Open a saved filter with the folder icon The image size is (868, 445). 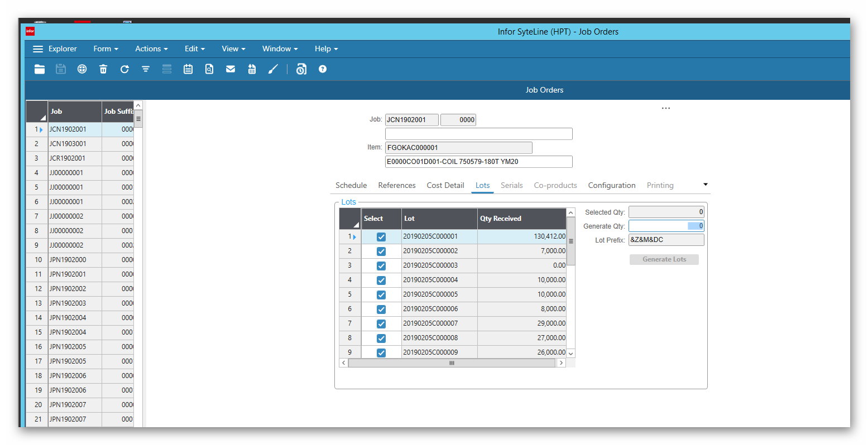point(40,69)
